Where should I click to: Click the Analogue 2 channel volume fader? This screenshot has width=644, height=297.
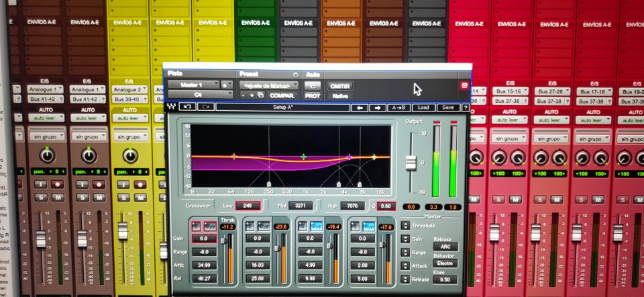point(123,230)
